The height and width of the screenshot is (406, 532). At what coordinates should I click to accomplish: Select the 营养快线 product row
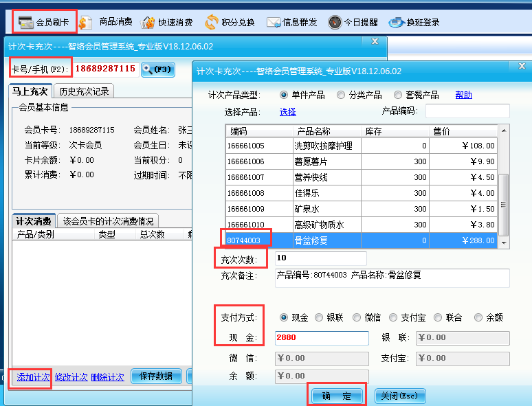pos(362,177)
